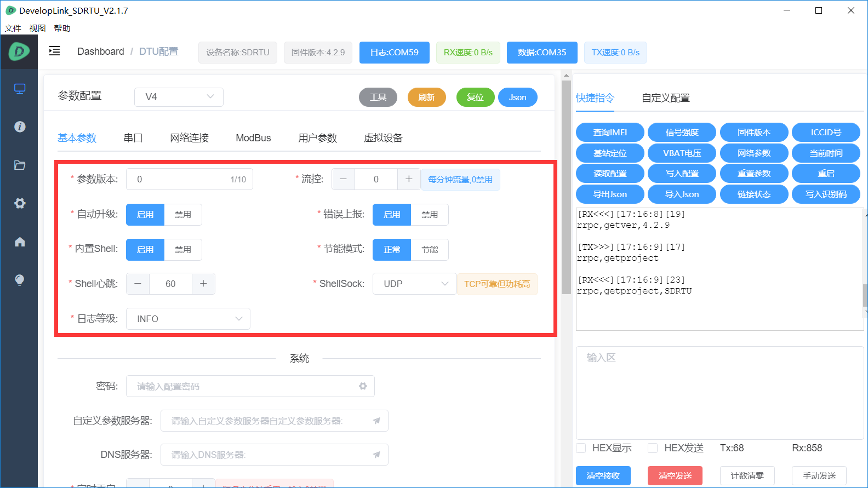Click the home icon in sidebar
This screenshot has height=488, width=868.
pos(20,242)
